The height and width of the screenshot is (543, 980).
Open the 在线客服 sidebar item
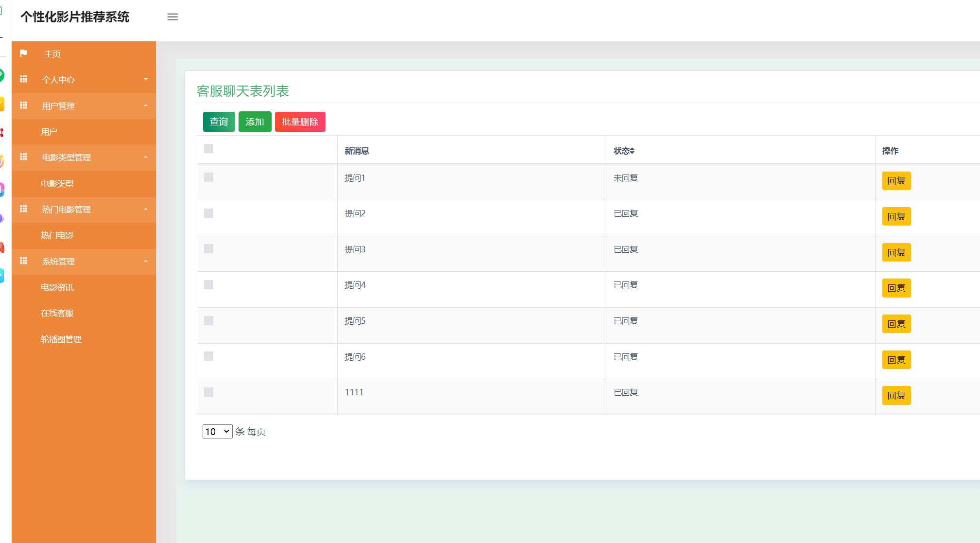pyautogui.click(x=57, y=313)
